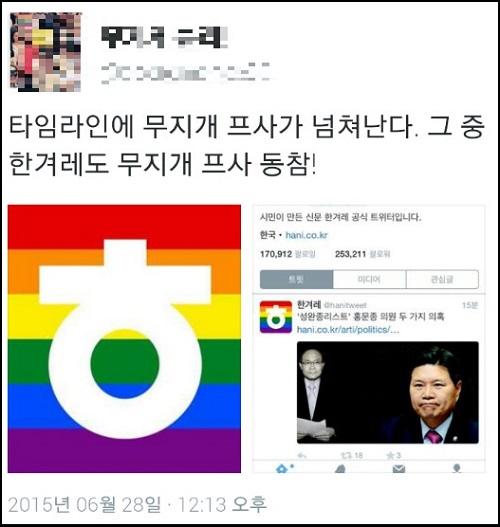Switch to the 관심글 tab
This screenshot has width=500, height=527.
pyautogui.click(x=442, y=279)
